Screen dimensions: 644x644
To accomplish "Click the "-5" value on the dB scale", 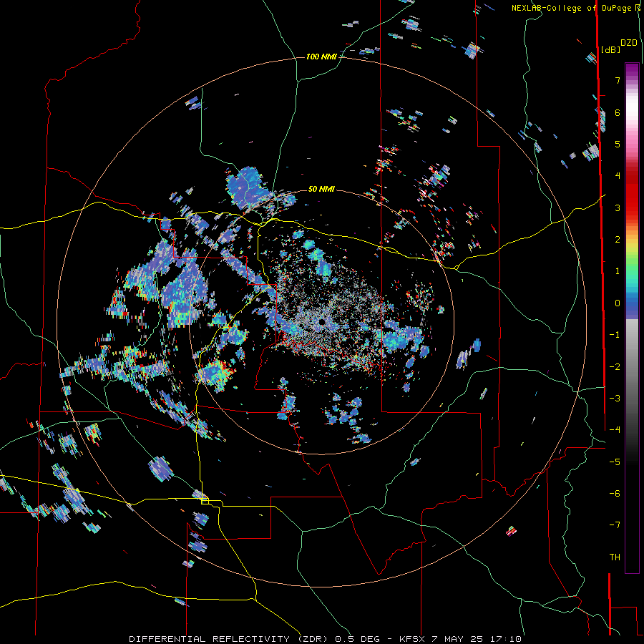I will click(x=615, y=462).
